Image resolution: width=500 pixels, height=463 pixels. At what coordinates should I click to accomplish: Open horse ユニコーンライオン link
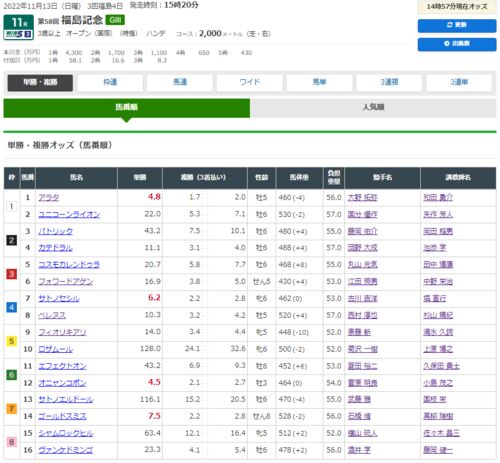[69, 214]
